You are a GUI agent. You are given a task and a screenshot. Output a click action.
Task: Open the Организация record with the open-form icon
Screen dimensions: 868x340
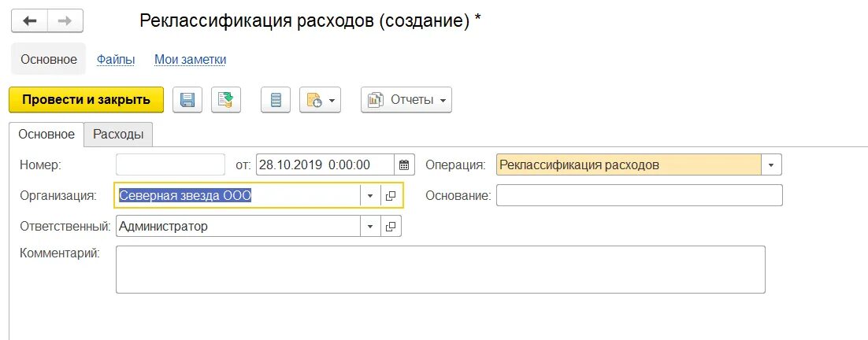(x=391, y=196)
